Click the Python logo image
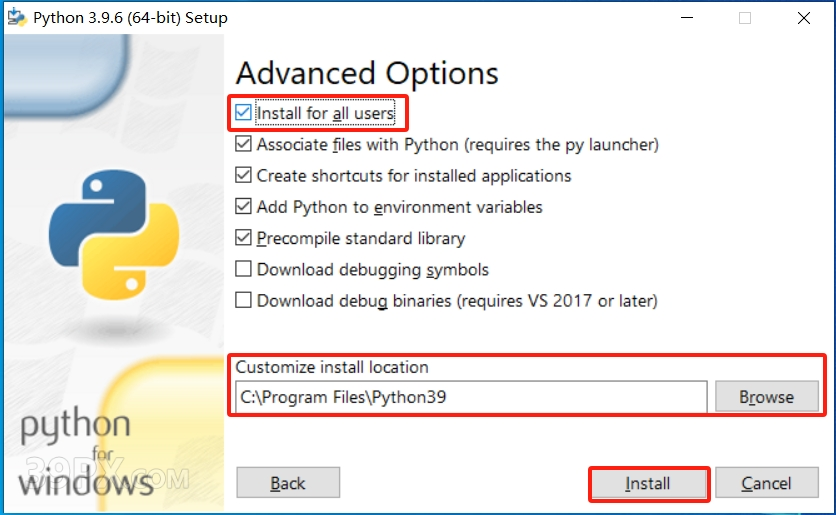Image resolution: width=836 pixels, height=515 pixels. coord(114,235)
